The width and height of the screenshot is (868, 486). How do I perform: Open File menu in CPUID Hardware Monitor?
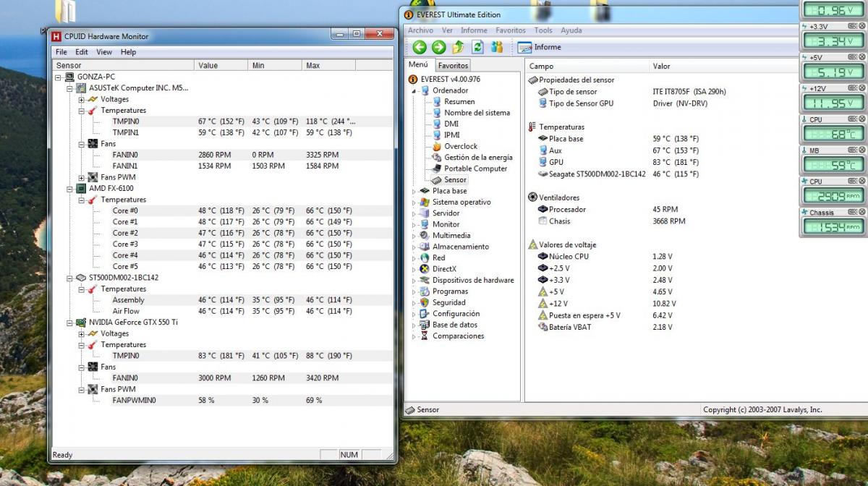(61, 52)
